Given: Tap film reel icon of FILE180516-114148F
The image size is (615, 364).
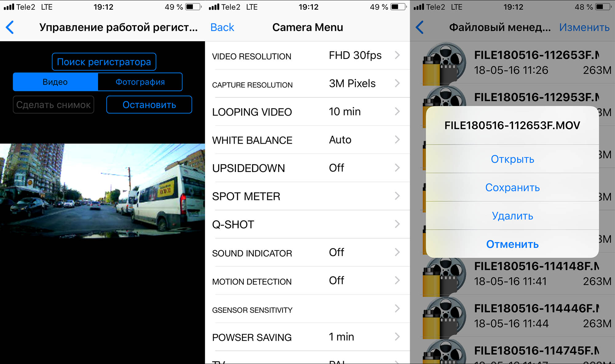Looking at the screenshot, I should coord(444,276).
